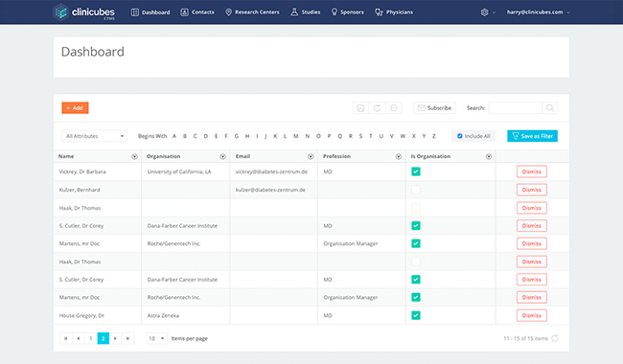Click the name Kulzer, Bernhard

pos(80,190)
